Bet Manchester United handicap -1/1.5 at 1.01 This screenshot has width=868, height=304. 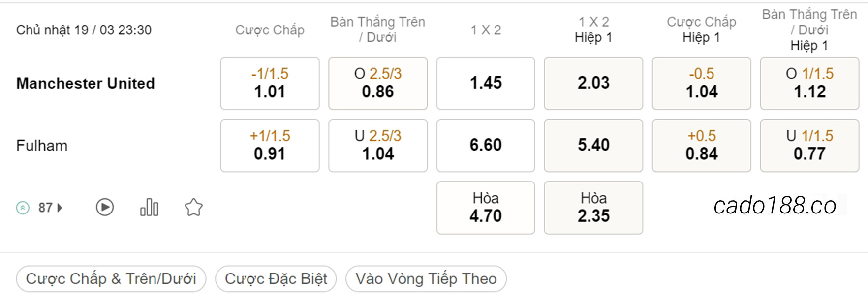tap(270, 83)
